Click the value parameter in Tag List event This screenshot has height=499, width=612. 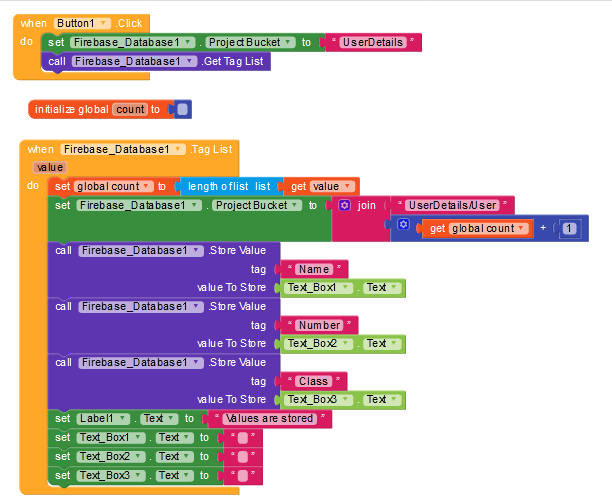tap(50, 168)
